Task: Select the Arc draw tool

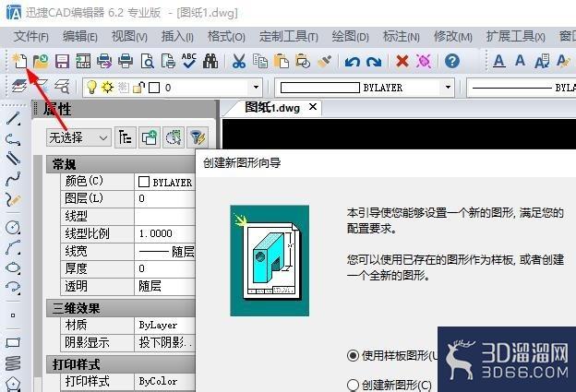Action: coord(13,247)
